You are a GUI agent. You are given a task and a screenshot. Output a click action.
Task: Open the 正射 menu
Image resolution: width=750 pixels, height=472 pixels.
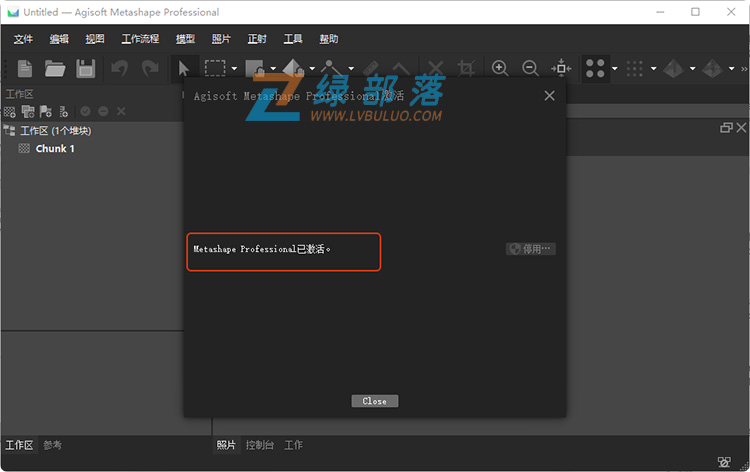[257, 39]
